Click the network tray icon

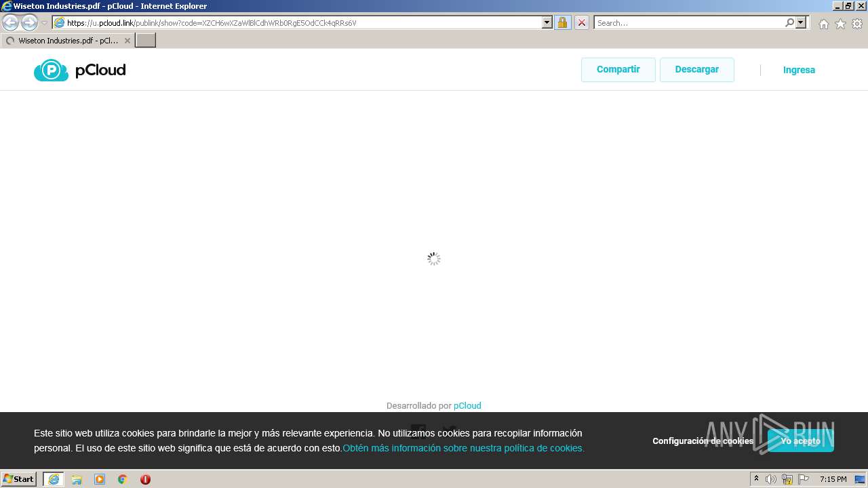pos(787,479)
